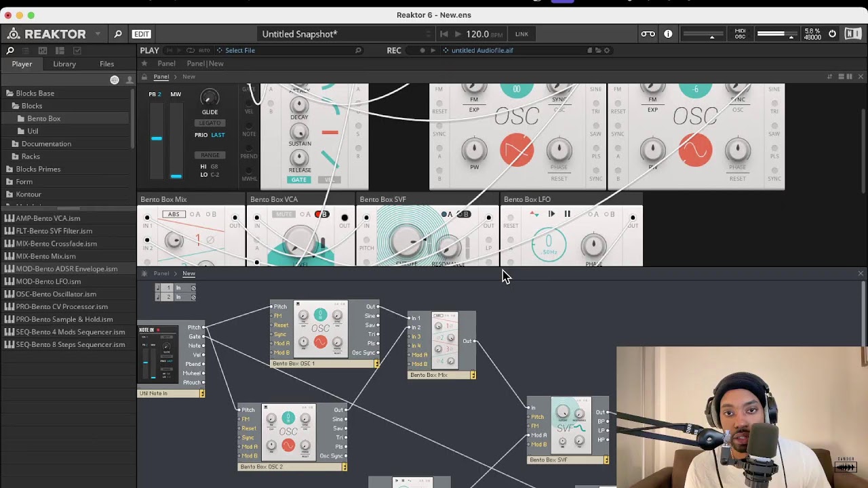Adjust the input level slider in the header
The image size is (868, 488).
[x=703, y=34]
